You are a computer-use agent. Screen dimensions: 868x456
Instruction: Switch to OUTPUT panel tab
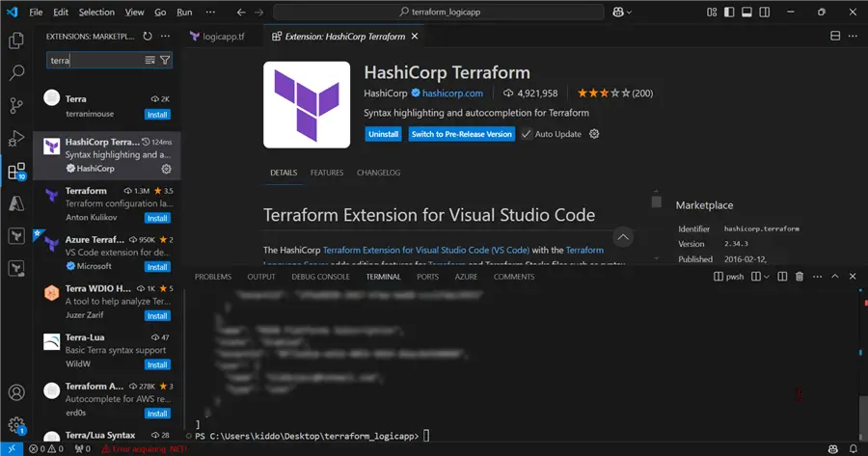260,277
